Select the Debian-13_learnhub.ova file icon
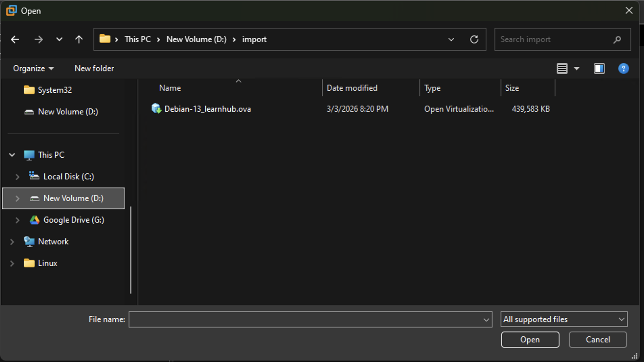The width and height of the screenshot is (644, 362). pos(156,109)
